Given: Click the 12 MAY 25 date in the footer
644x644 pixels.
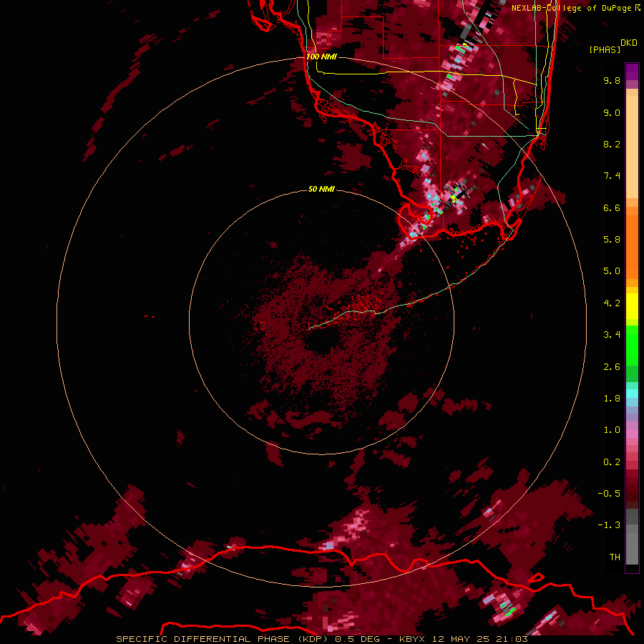Looking at the screenshot, I should click(x=462, y=639).
